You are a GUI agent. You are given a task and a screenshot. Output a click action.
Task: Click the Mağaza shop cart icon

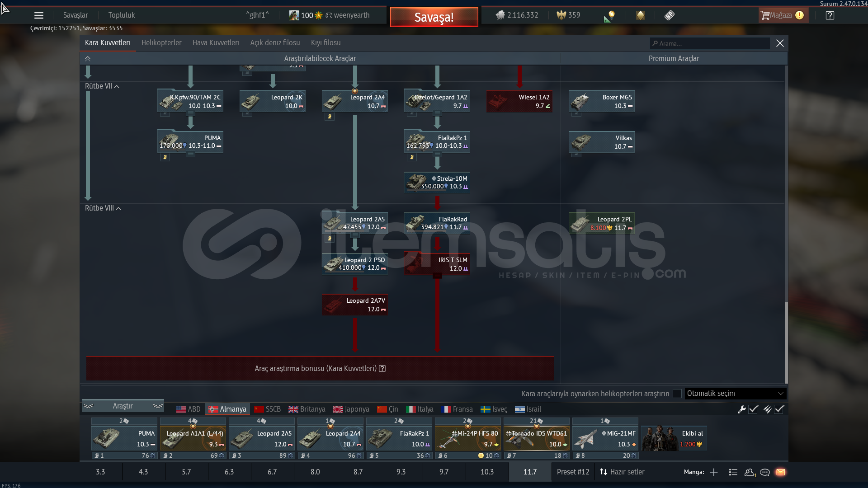(x=765, y=15)
